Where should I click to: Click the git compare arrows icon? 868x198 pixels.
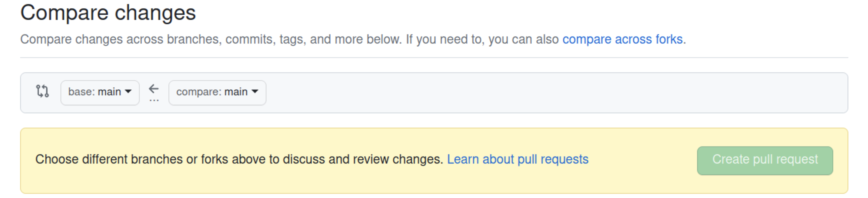(x=43, y=91)
